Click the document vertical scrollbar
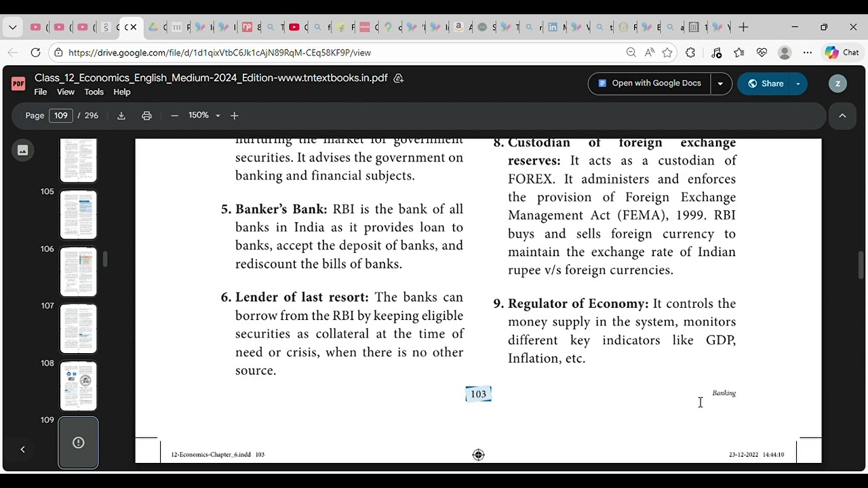868x488 pixels. [x=861, y=265]
